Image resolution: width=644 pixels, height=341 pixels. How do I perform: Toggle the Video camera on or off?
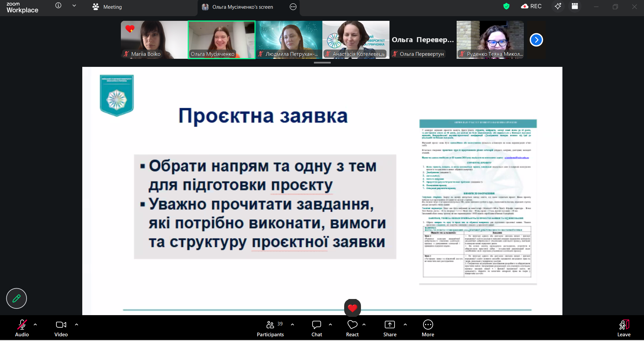[x=61, y=328]
